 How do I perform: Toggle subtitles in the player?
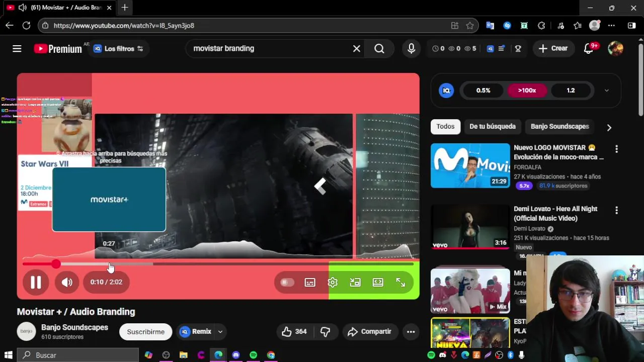tap(310, 283)
